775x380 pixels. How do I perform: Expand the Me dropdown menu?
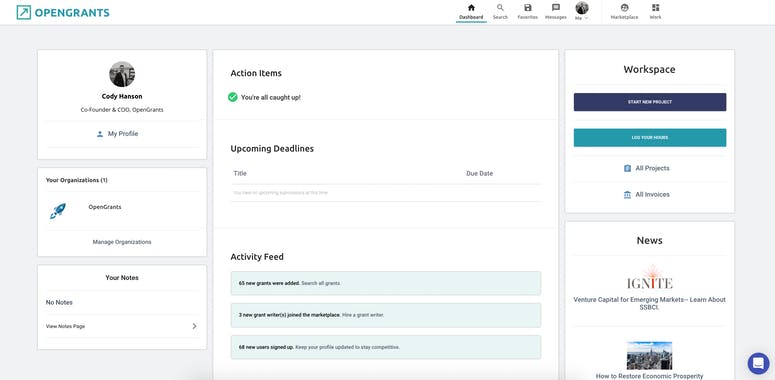pyautogui.click(x=582, y=18)
